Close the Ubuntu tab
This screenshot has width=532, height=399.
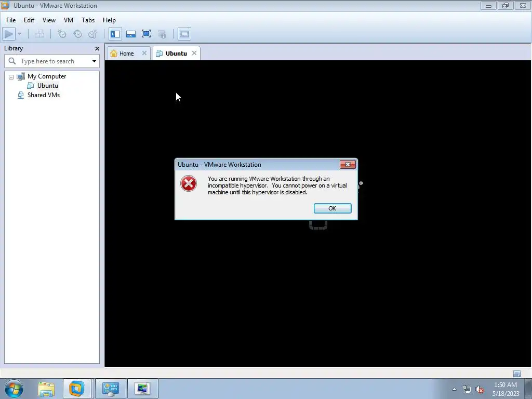[x=194, y=53]
